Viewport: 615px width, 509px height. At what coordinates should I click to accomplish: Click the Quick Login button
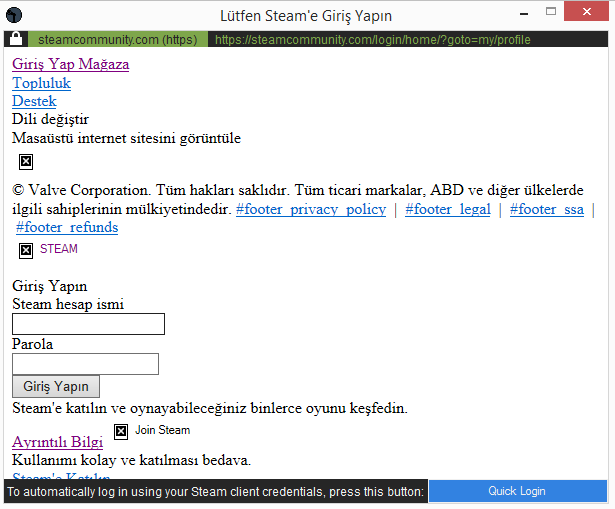click(x=518, y=491)
